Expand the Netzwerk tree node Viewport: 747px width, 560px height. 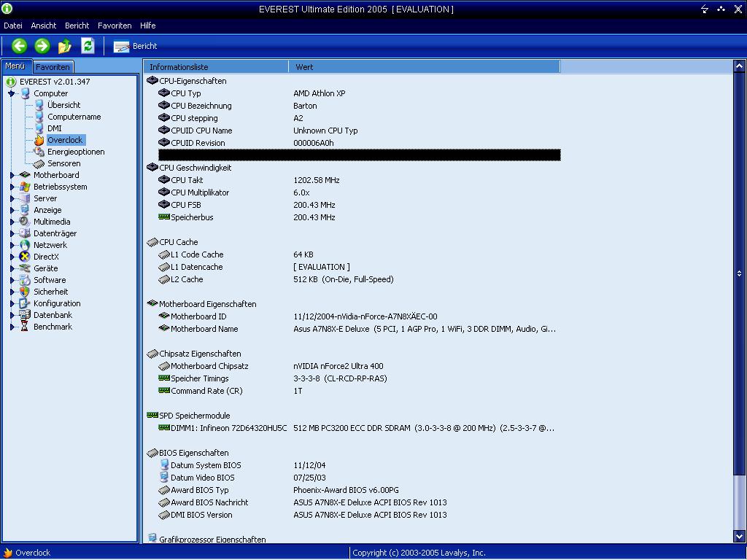pyautogui.click(x=12, y=245)
